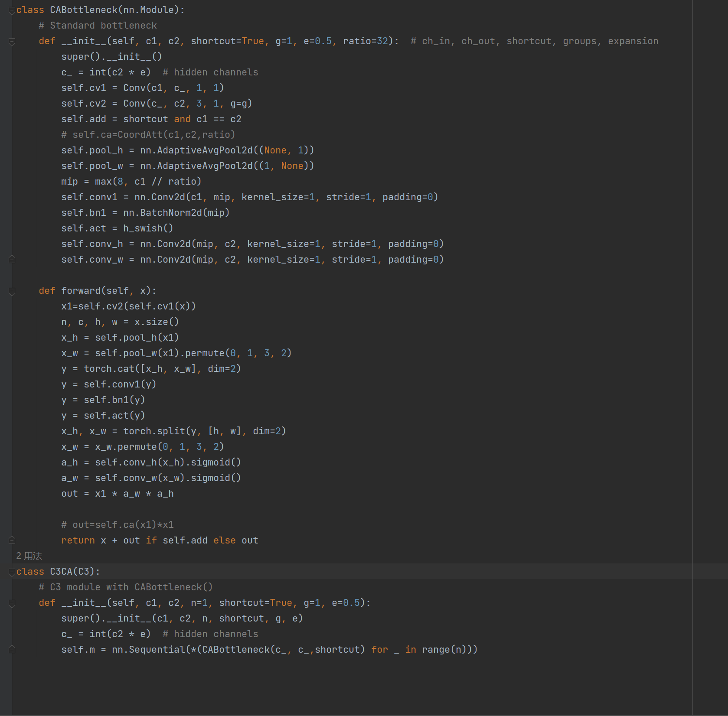The image size is (728, 716).
Task: Click the shortcut=True default parameter
Action: pos(229,41)
